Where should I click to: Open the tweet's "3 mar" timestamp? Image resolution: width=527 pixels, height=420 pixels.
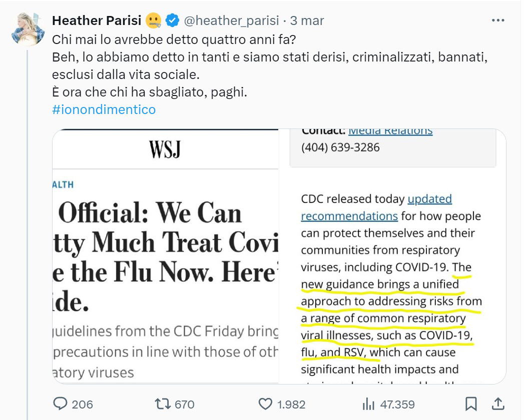307,21
